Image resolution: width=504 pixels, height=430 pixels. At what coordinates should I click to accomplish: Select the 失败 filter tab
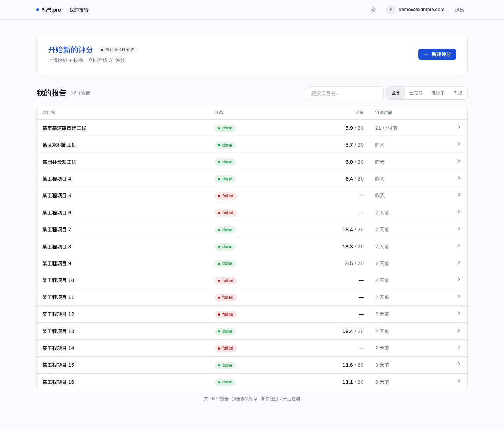coord(458,93)
